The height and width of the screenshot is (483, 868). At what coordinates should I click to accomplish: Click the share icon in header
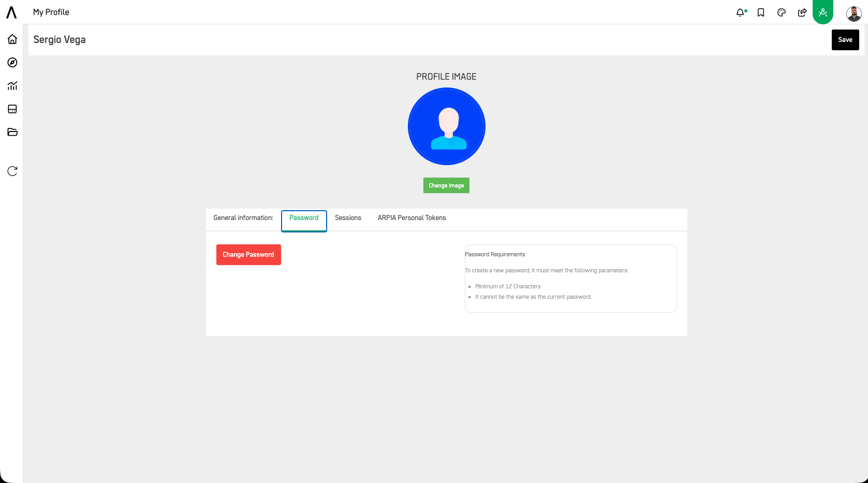point(802,12)
